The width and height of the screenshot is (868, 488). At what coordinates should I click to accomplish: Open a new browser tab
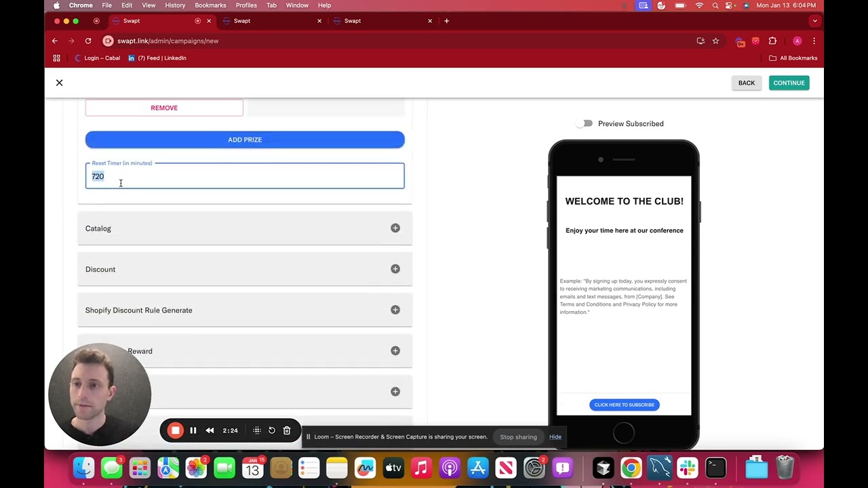[x=446, y=21]
